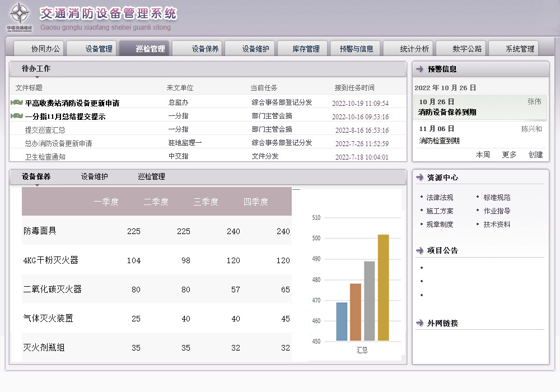This screenshot has height=392, width=560.
Task: Click the orange bar in 汇总 chart
Action: (x=356, y=312)
